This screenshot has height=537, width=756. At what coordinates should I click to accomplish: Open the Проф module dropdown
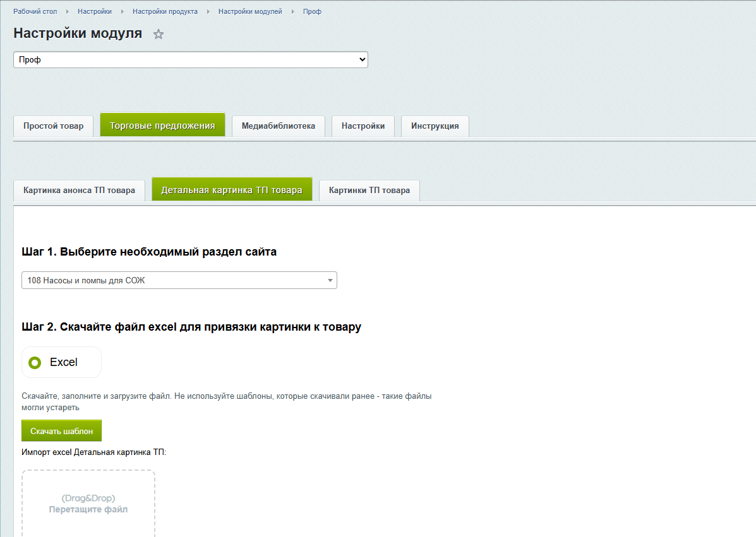tap(190, 59)
